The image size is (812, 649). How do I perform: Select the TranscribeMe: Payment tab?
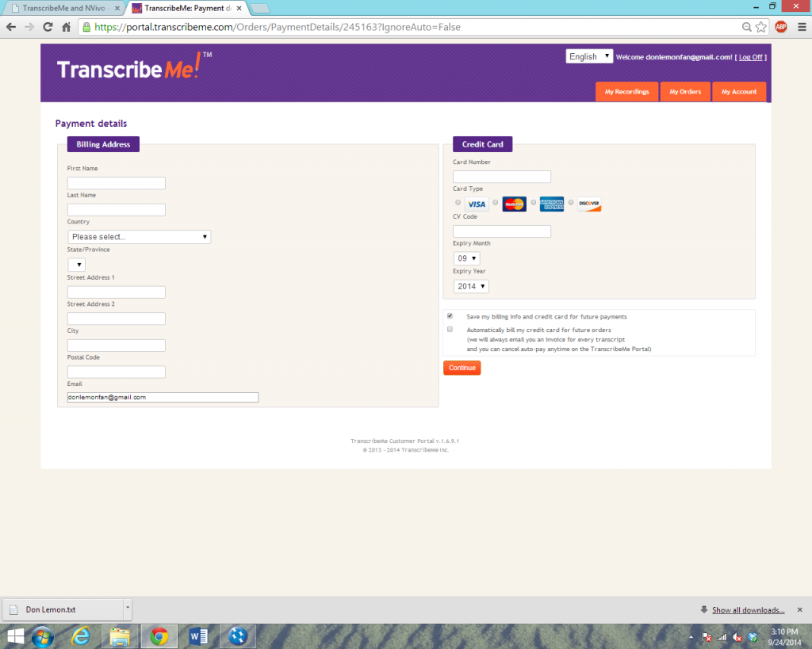click(x=187, y=8)
